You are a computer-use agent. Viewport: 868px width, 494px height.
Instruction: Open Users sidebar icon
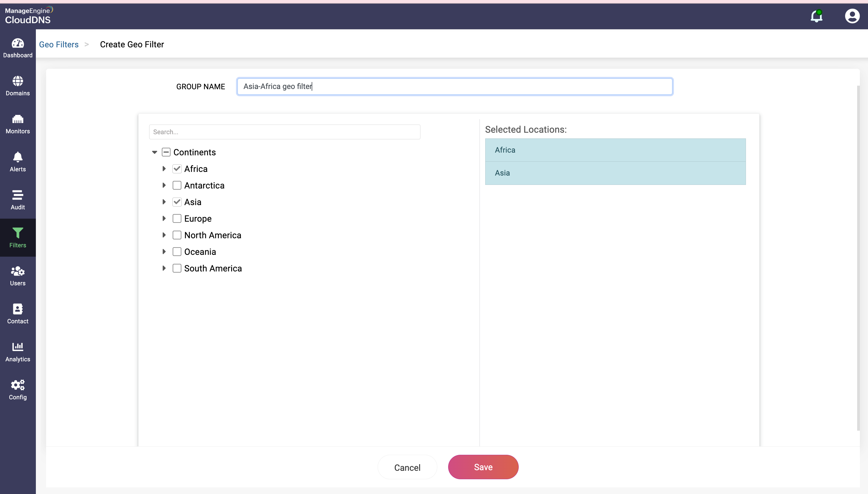[17, 271]
